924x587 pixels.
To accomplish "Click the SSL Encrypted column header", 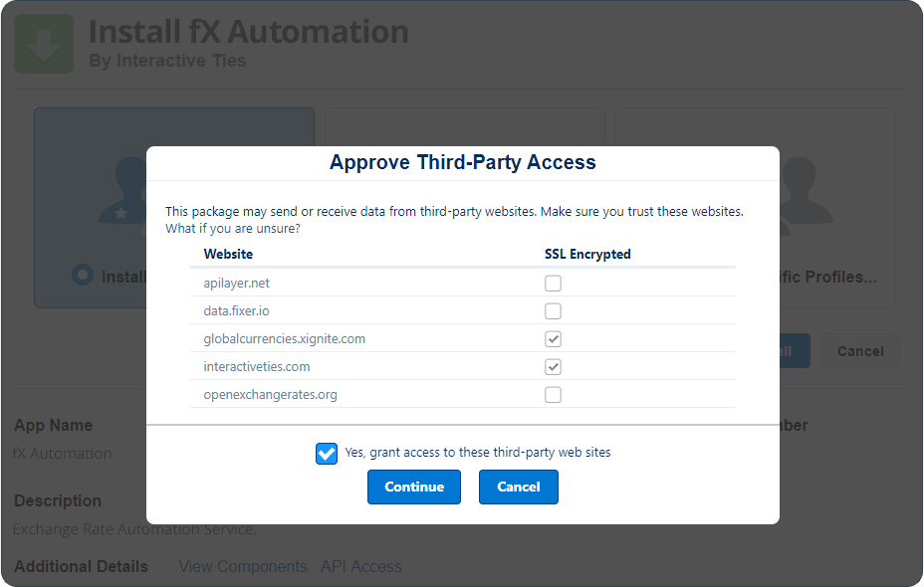I will (x=587, y=255).
